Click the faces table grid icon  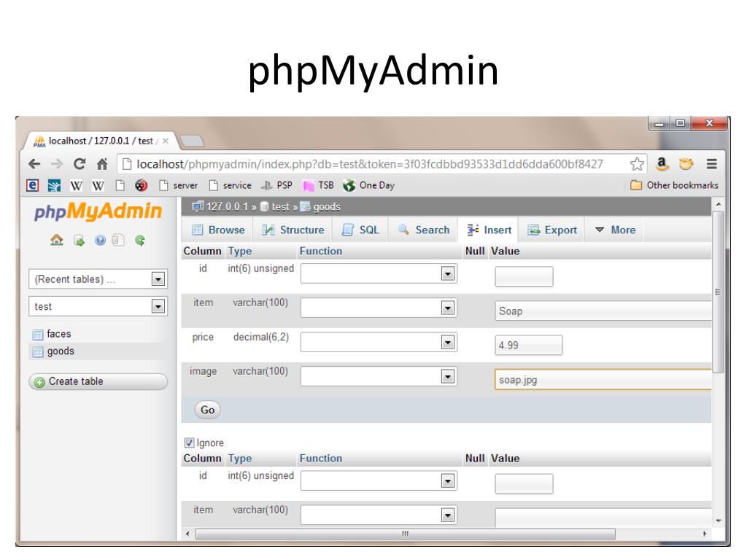click(x=38, y=334)
